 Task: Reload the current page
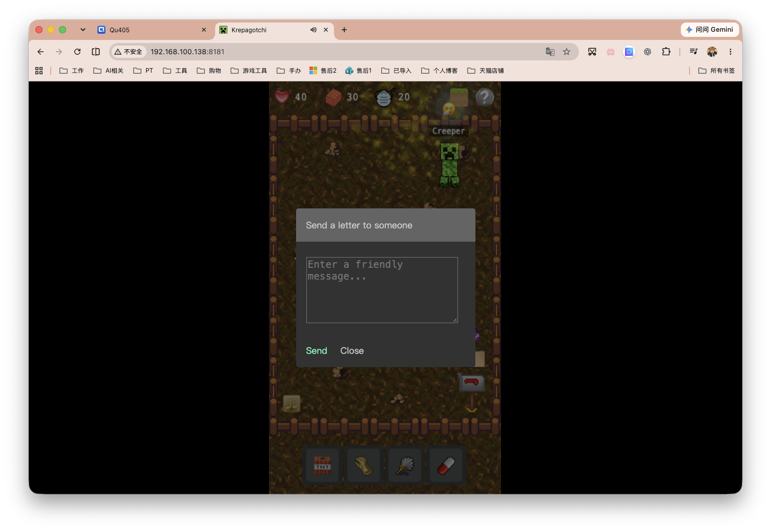click(x=77, y=52)
